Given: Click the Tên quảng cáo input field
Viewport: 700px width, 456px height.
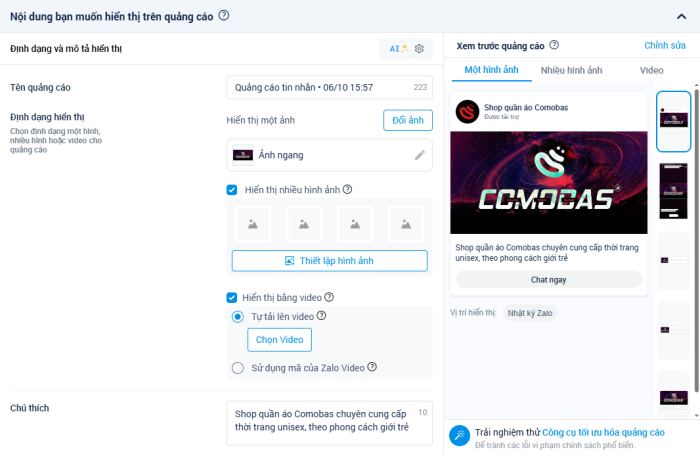Looking at the screenshot, I should [329, 88].
